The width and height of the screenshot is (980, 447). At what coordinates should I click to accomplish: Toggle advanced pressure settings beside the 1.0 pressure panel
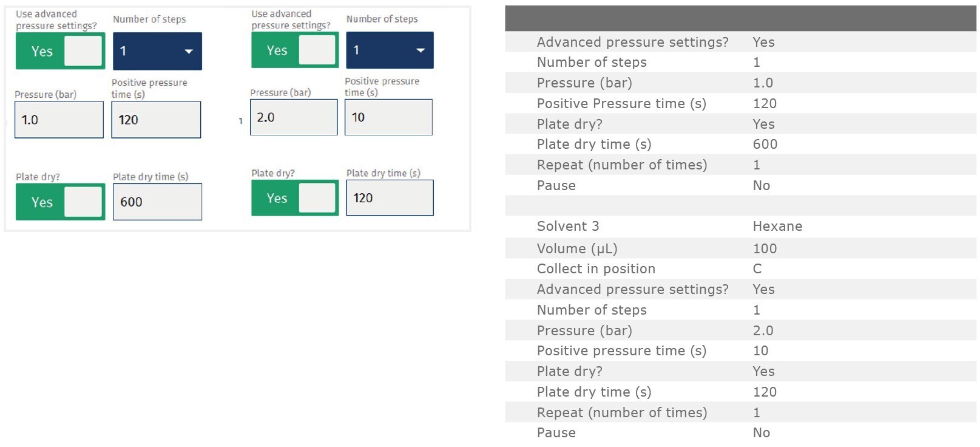60,51
